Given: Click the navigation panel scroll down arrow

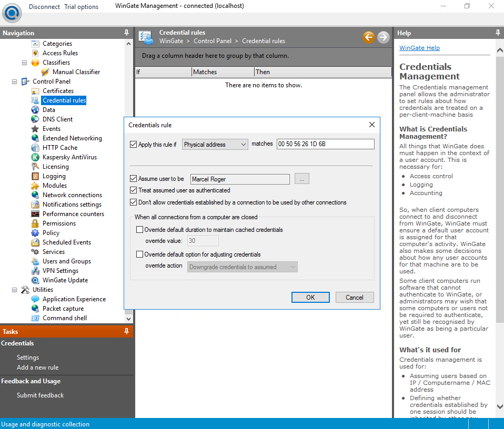Looking at the screenshot, I should tap(129, 318).
